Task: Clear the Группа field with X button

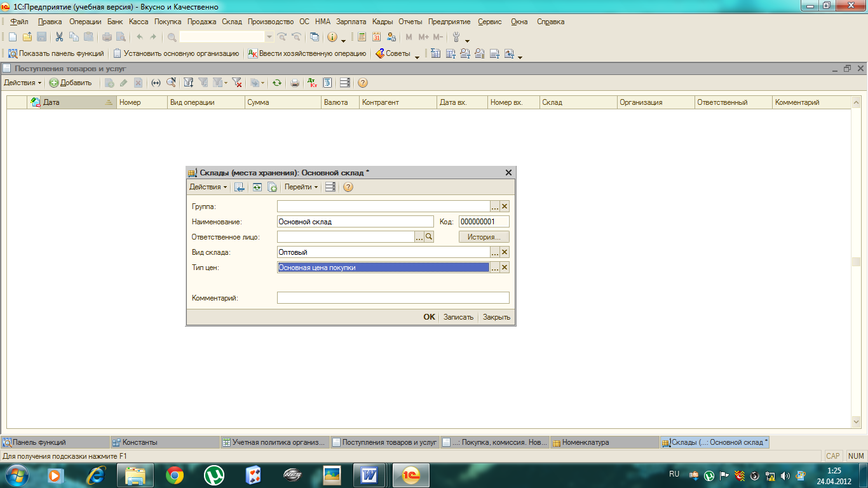Action: pyautogui.click(x=505, y=207)
